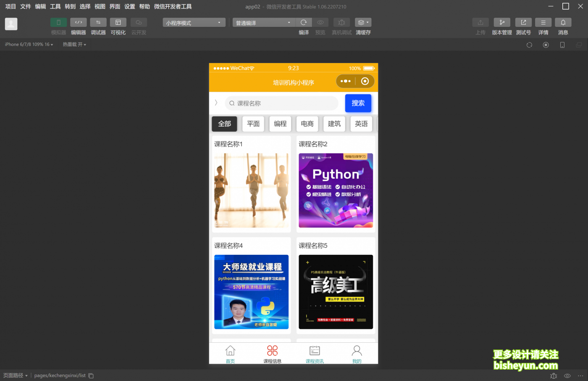Select the 英语 category filter

click(361, 124)
